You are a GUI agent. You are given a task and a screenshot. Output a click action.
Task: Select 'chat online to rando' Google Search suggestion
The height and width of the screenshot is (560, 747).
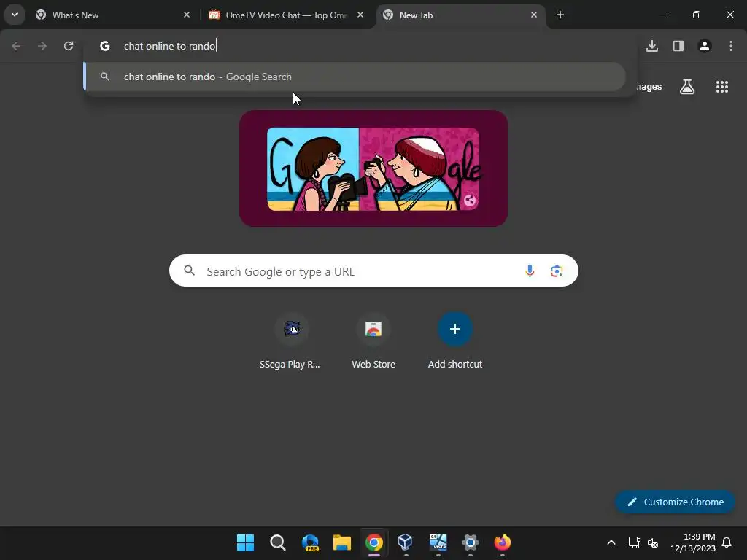tap(355, 77)
